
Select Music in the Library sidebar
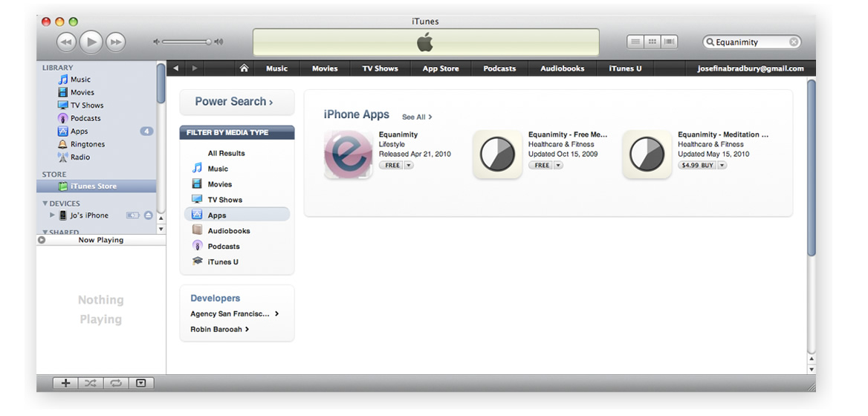[x=80, y=79]
